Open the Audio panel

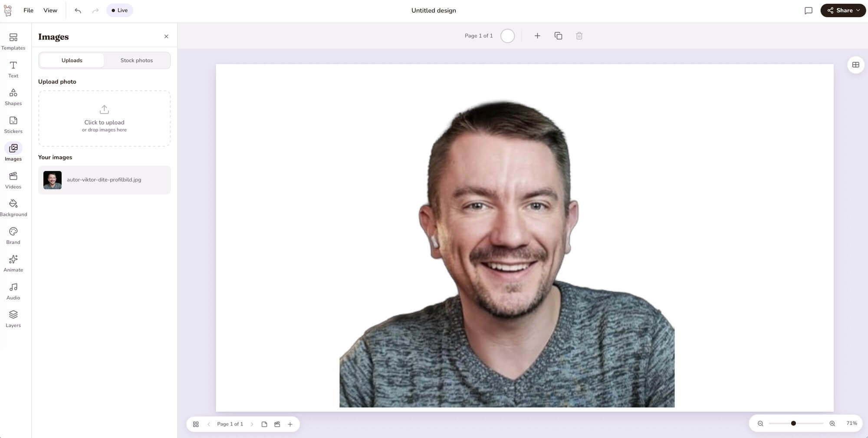13,291
